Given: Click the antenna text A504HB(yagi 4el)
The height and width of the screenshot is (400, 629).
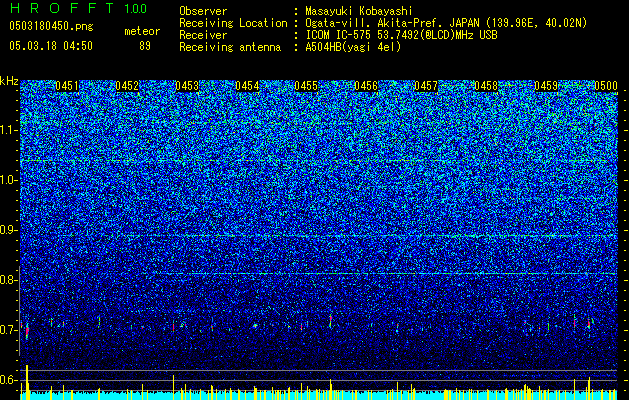Looking at the screenshot, I should pos(353,47).
